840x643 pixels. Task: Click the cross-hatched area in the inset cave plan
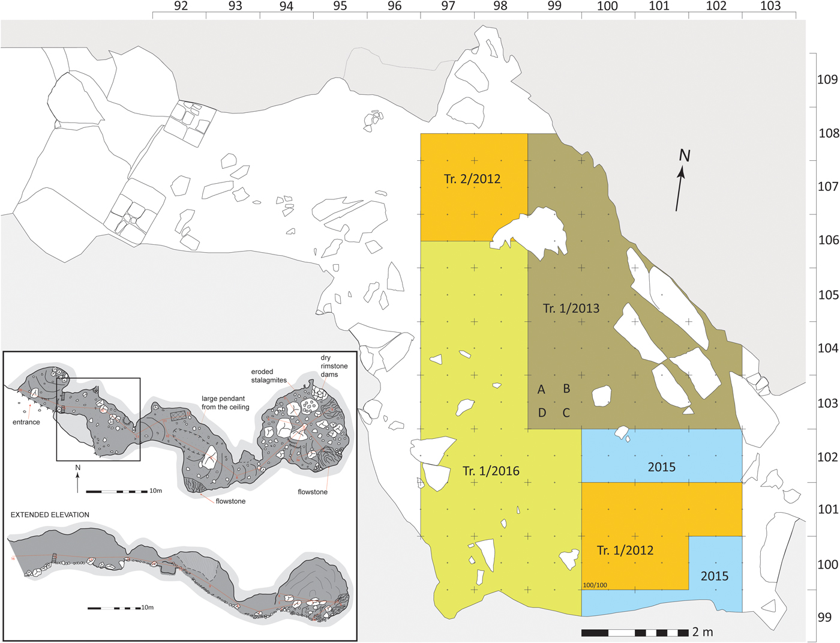[179, 415]
